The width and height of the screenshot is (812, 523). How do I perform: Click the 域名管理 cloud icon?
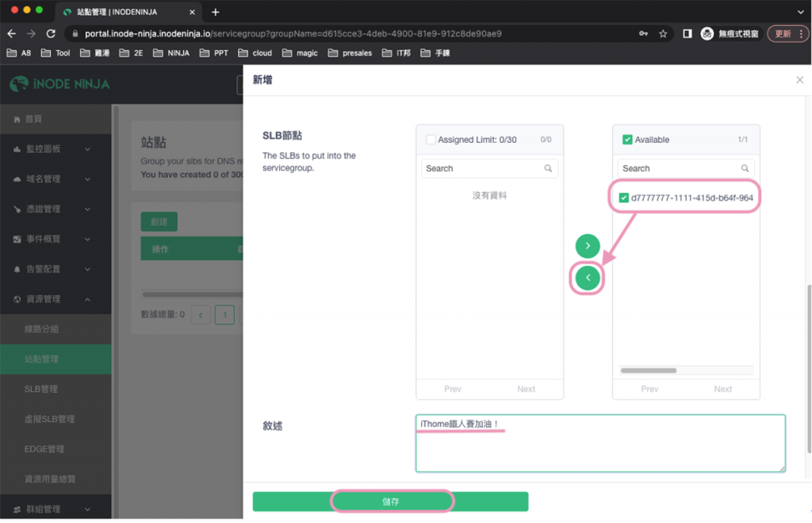(x=17, y=179)
